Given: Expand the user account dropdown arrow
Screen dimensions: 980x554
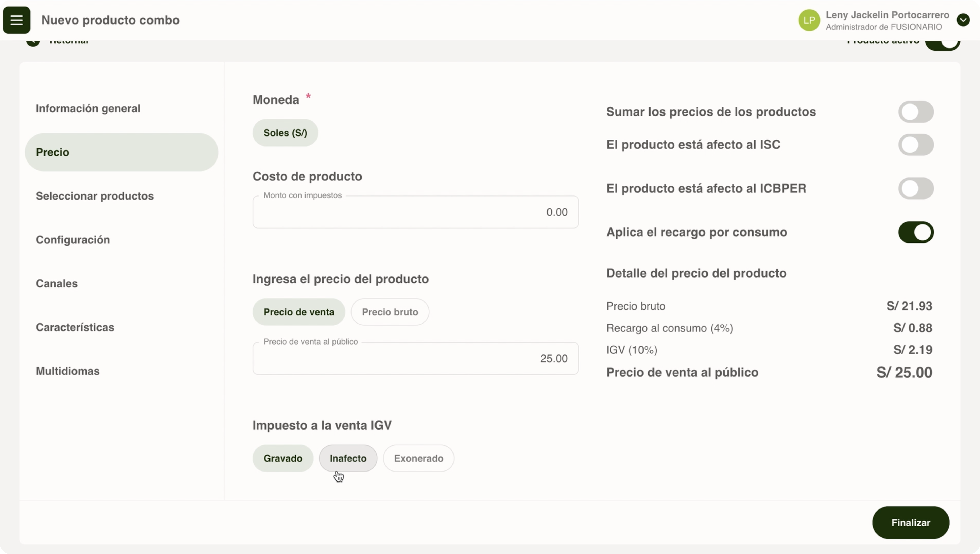Looking at the screenshot, I should pyautogui.click(x=963, y=20).
